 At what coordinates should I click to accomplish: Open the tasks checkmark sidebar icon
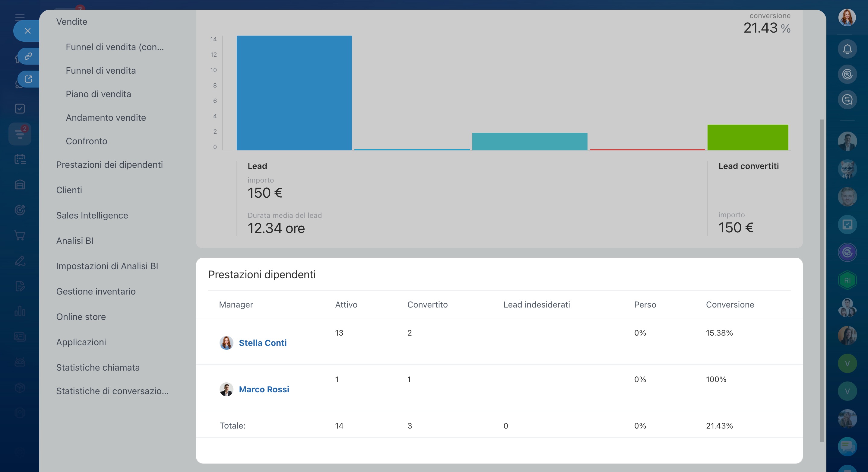(20, 109)
